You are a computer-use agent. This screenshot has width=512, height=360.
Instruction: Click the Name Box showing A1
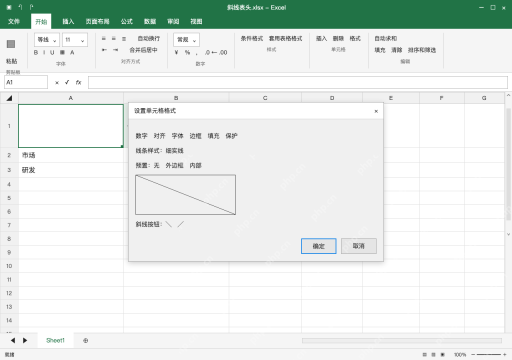coord(26,82)
